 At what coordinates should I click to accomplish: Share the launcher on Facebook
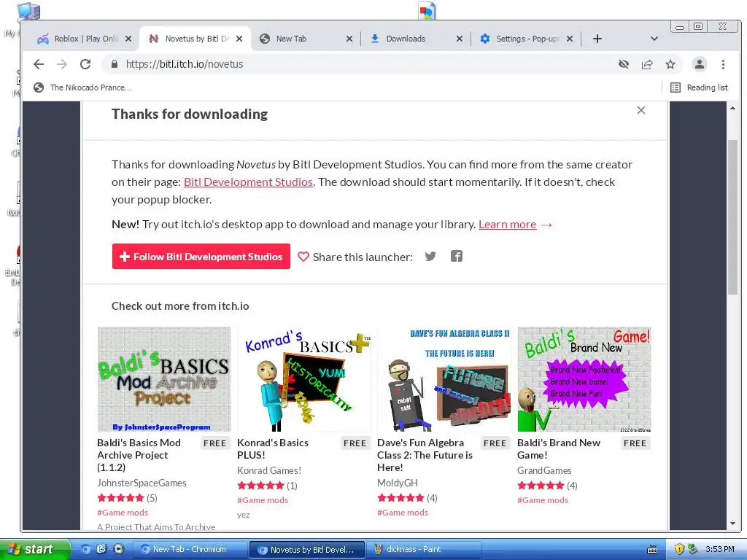point(457,257)
